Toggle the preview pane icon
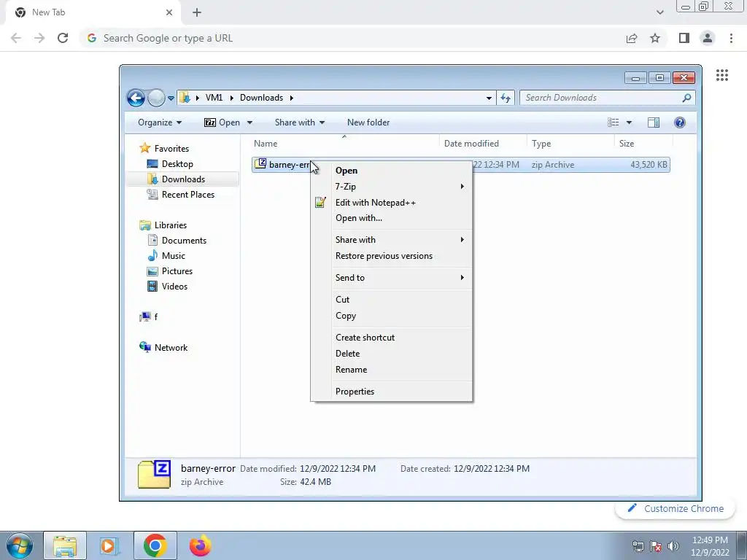 tap(654, 122)
